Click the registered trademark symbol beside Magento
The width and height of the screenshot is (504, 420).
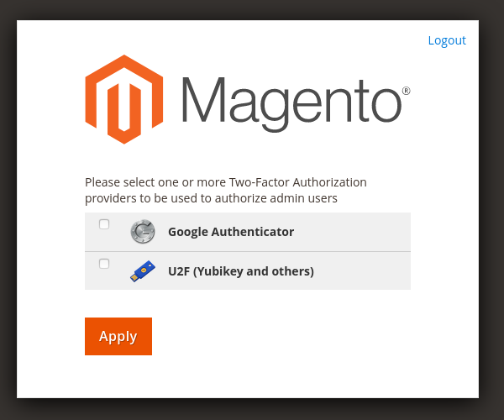click(406, 91)
